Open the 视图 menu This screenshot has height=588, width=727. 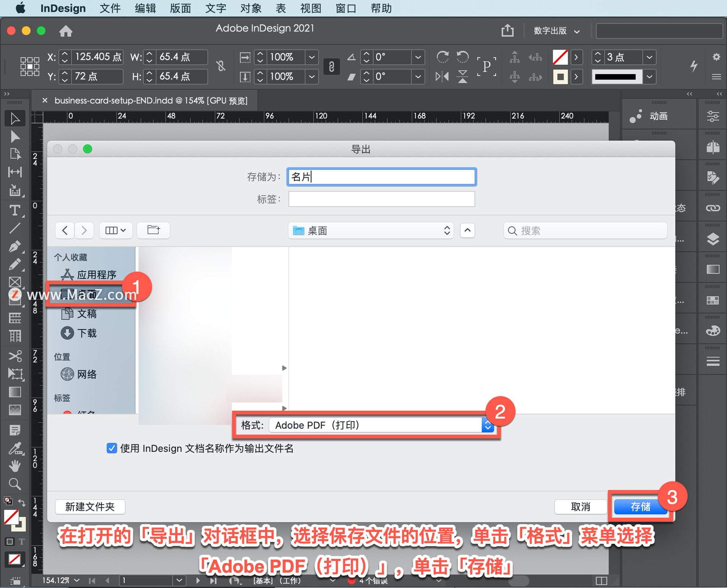pyautogui.click(x=310, y=8)
